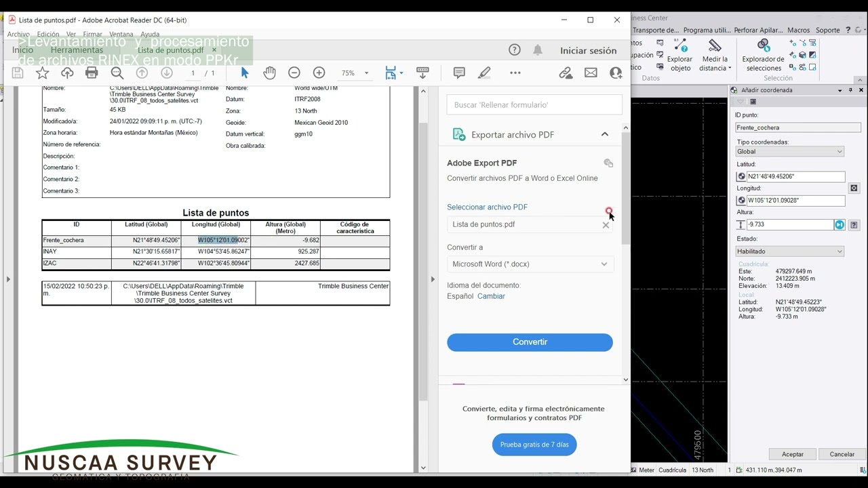Select the highlight pen tool icon
This screenshot has width=868, height=488.
click(x=484, y=73)
